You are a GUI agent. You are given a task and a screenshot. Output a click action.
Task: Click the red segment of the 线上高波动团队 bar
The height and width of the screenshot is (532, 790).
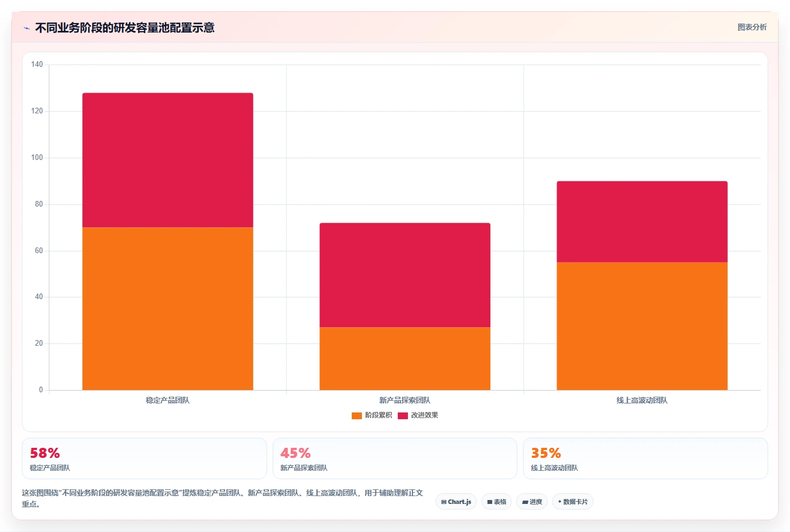tap(642, 222)
